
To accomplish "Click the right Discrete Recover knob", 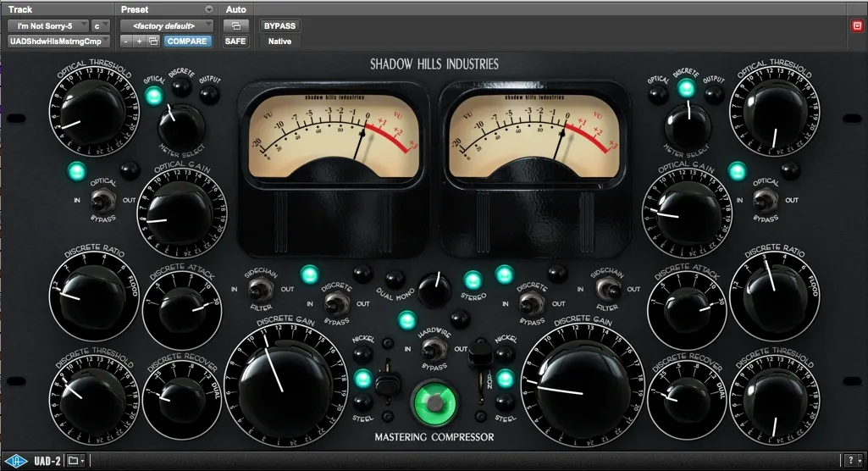I will [x=687, y=401].
